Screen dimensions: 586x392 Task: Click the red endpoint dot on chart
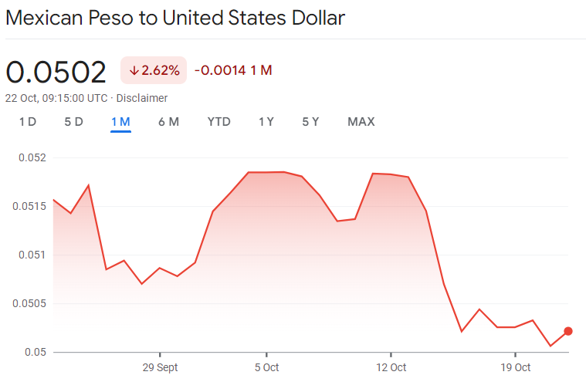point(568,331)
